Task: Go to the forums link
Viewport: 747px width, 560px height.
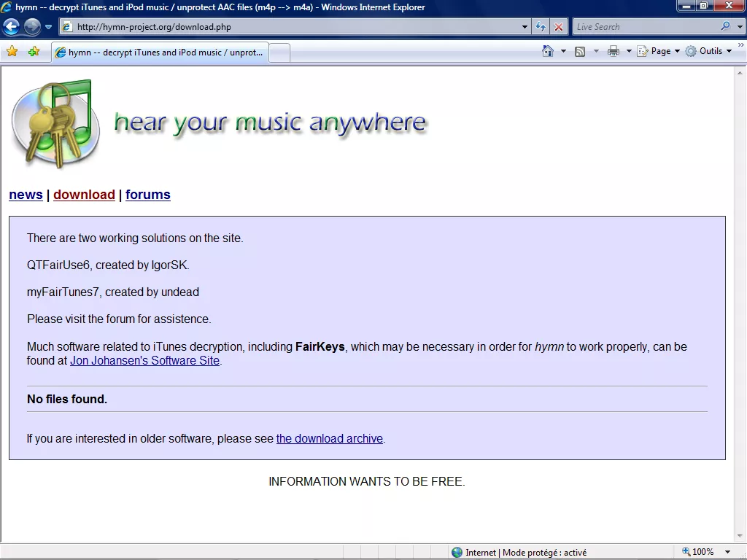Action: pyautogui.click(x=147, y=195)
